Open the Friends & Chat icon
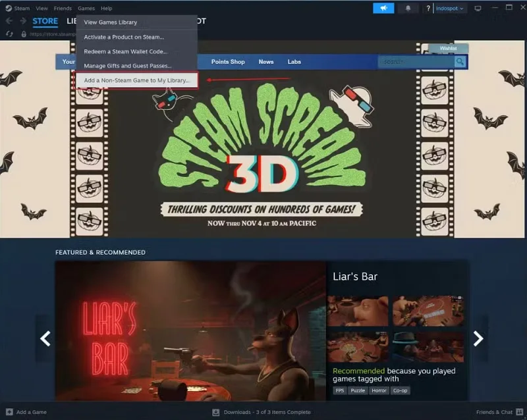 (x=520, y=412)
